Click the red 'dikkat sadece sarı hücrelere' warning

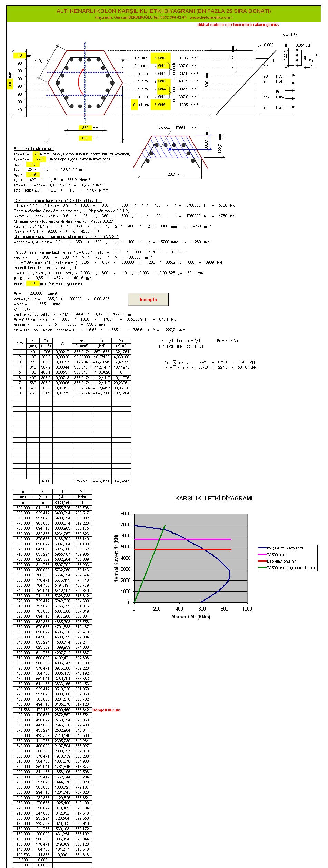tap(238, 25)
